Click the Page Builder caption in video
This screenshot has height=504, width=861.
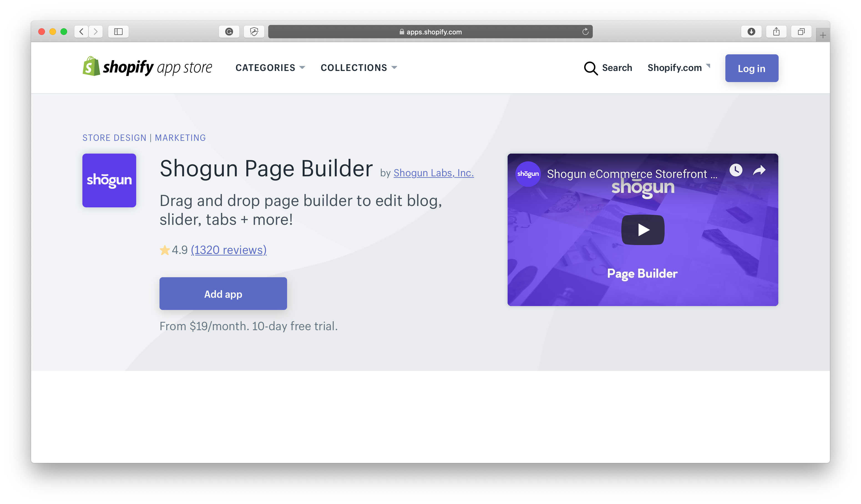[642, 274]
